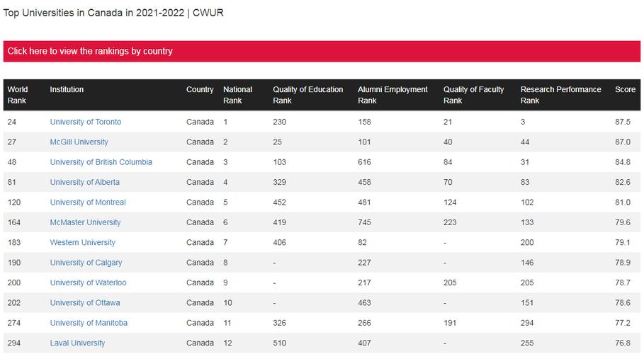Click the 'Alumni Employment Rank' header
Screen dimensions: 644x354
tap(392, 95)
